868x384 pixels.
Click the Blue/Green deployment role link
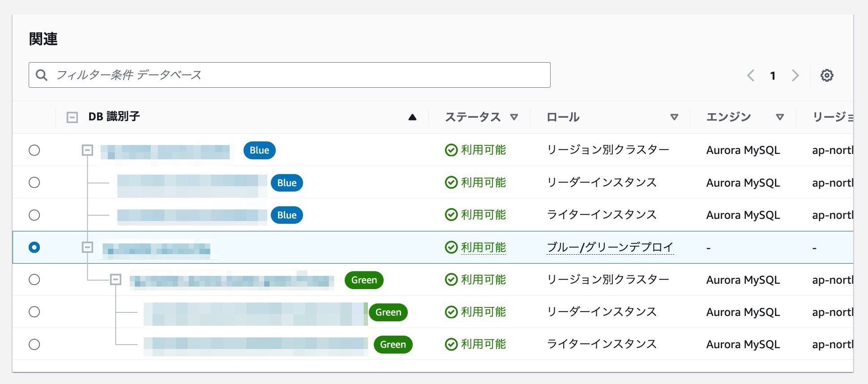610,247
